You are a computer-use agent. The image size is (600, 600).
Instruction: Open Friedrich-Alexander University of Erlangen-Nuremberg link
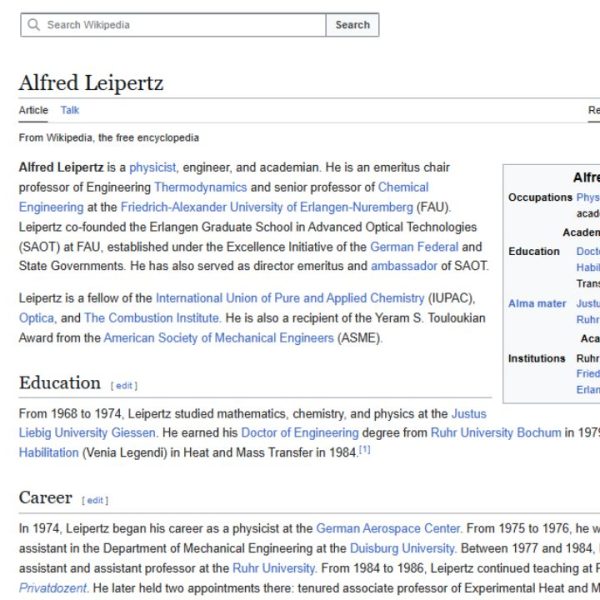point(267,207)
